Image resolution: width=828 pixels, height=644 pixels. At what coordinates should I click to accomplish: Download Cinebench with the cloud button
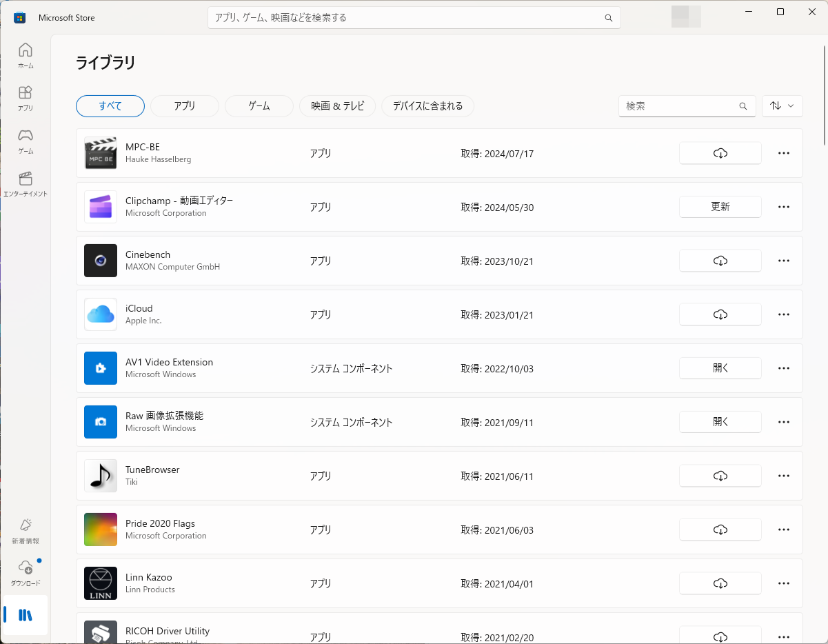tap(720, 261)
